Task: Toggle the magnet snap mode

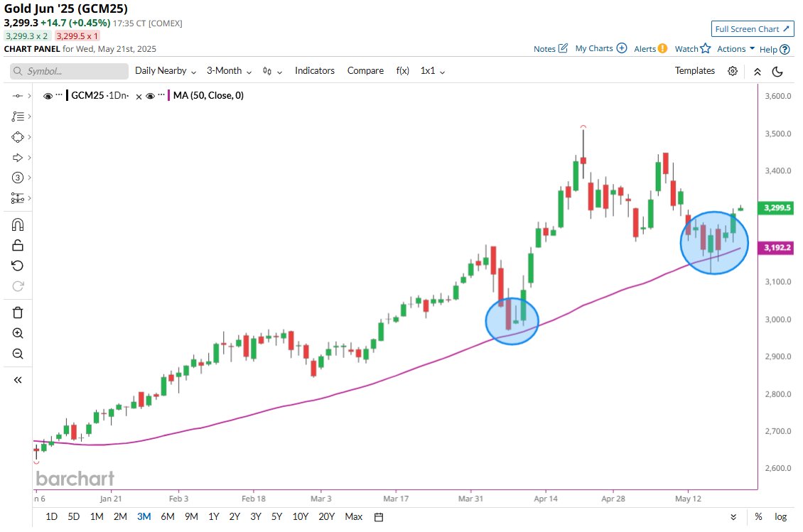Action: pyautogui.click(x=18, y=224)
